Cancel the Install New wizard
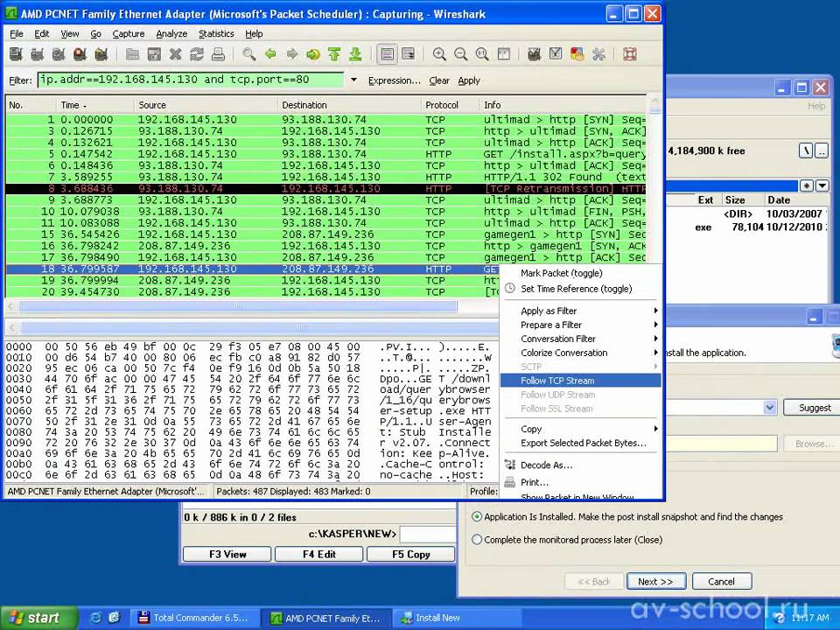 [x=722, y=581]
